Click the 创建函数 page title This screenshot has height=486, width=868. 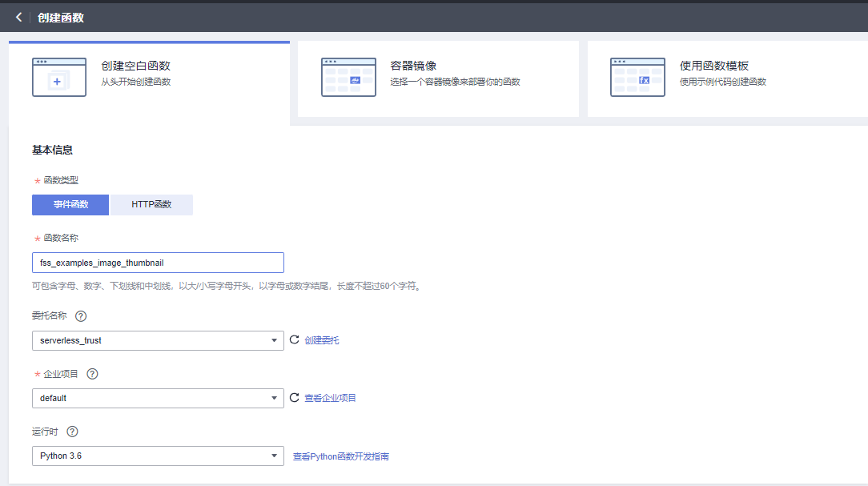click(61, 18)
